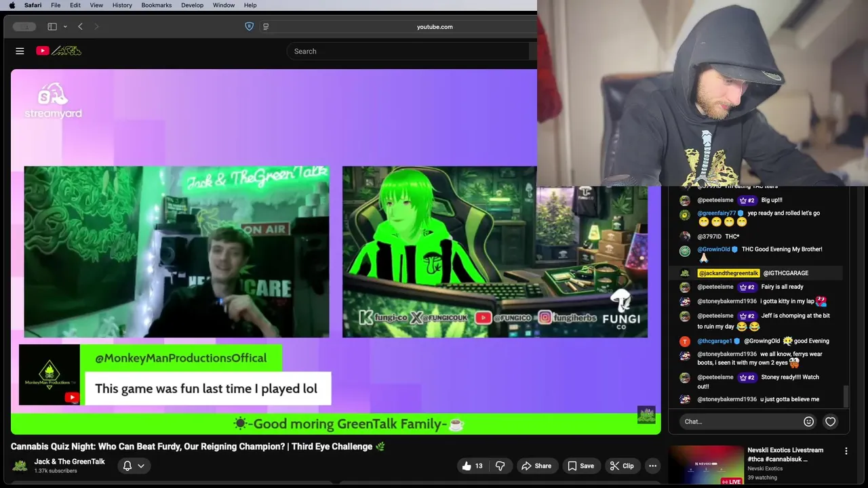This screenshot has width=868, height=488.
Task: Go to the YouTube home logo
Action: (59, 51)
